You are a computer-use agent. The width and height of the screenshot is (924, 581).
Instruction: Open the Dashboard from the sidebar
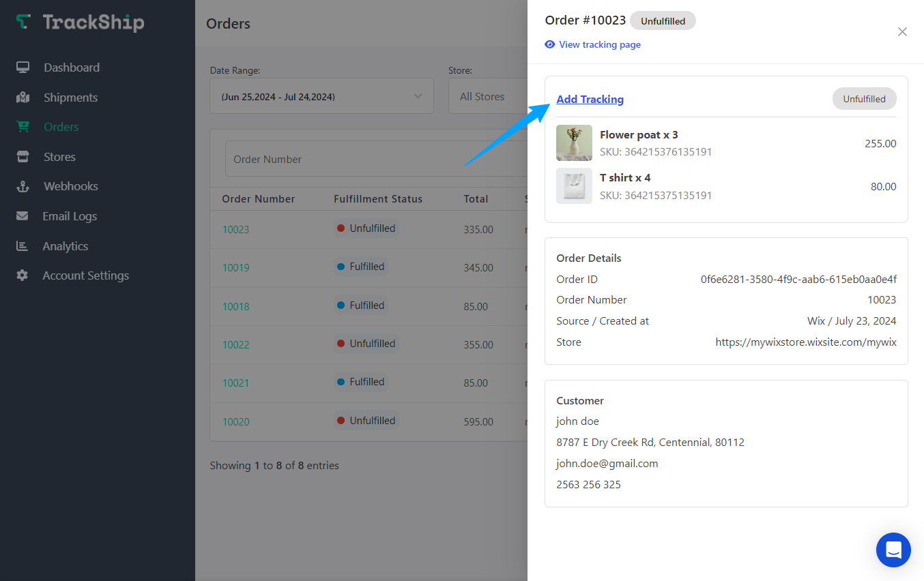pyautogui.click(x=23, y=67)
